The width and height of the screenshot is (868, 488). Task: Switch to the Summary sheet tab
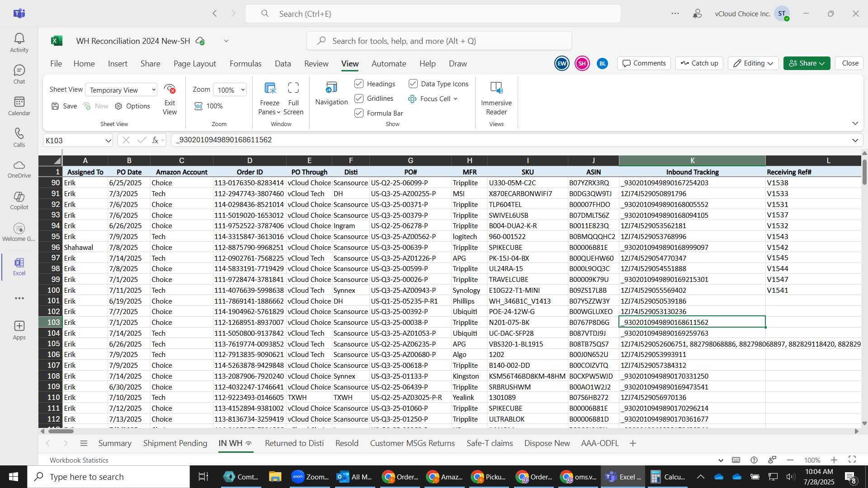click(x=115, y=443)
